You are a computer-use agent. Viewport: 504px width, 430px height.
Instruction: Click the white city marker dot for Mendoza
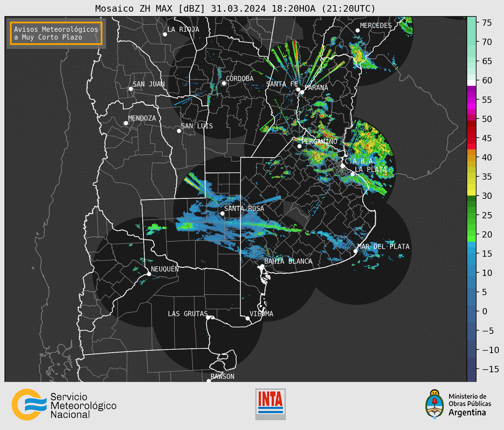(x=126, y=123)
